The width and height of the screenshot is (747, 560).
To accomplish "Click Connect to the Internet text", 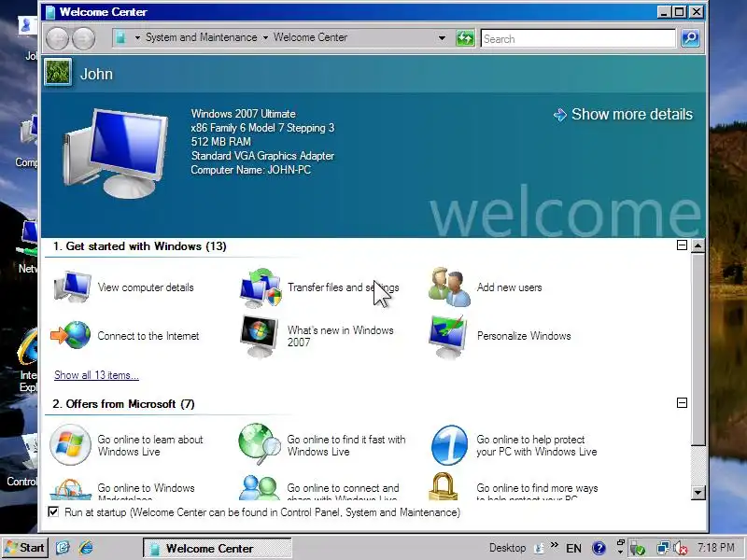I will pos(148,336).
